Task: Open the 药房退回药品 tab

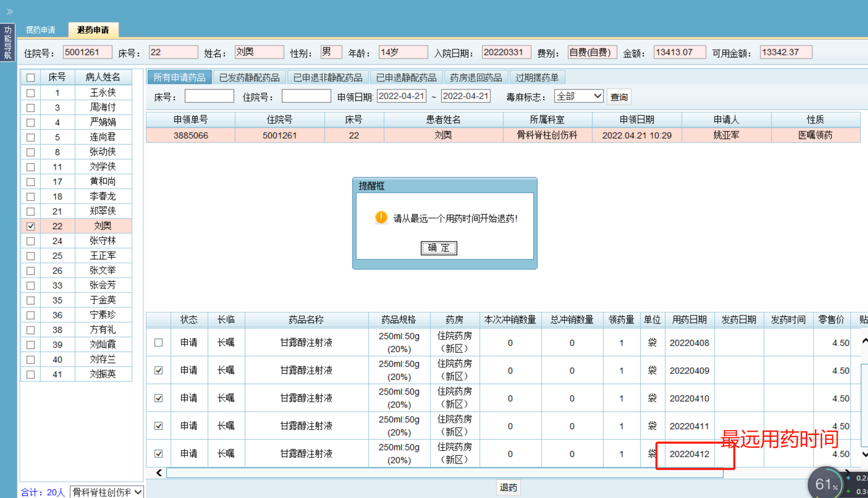Action: click(475, 77)
